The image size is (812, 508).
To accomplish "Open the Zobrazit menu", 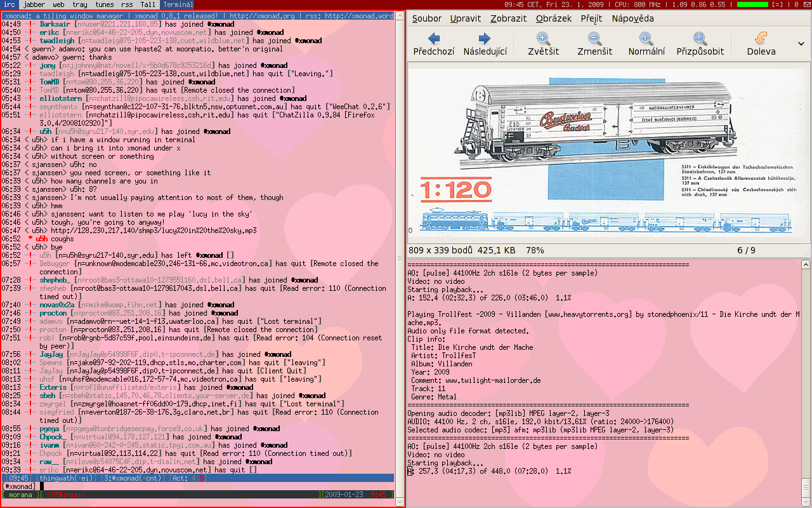I will 508,18.
